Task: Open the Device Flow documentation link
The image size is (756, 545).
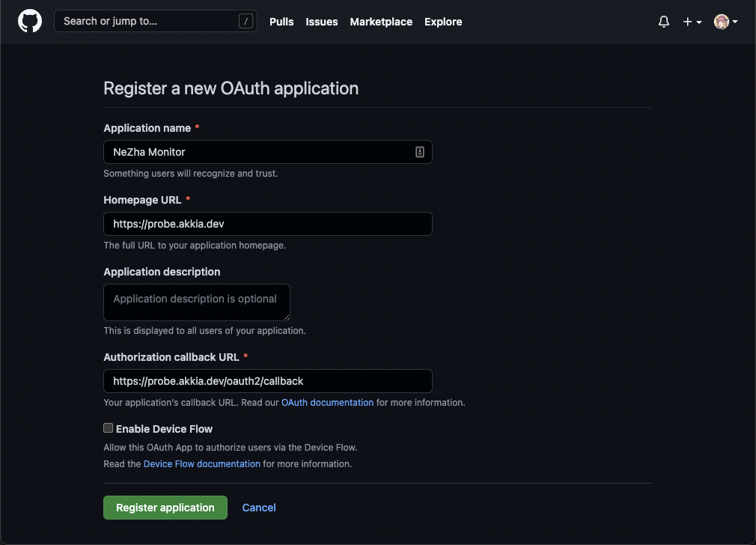Action: coord(202,463)
